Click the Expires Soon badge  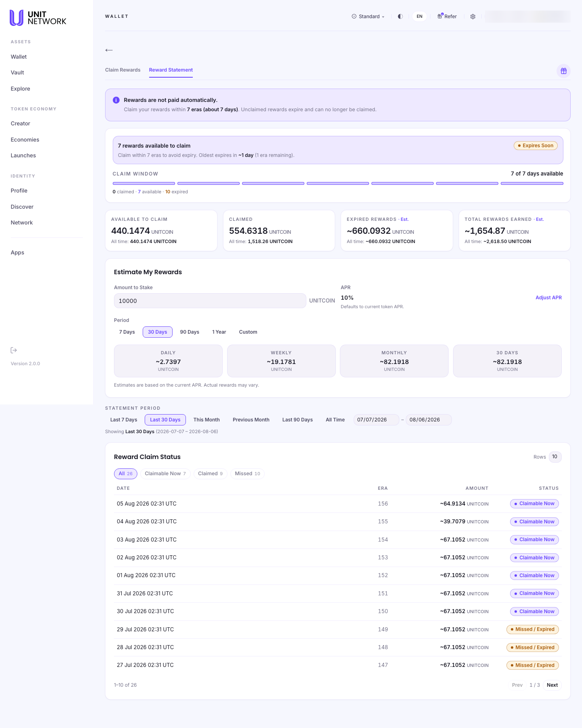click(536, 146)
